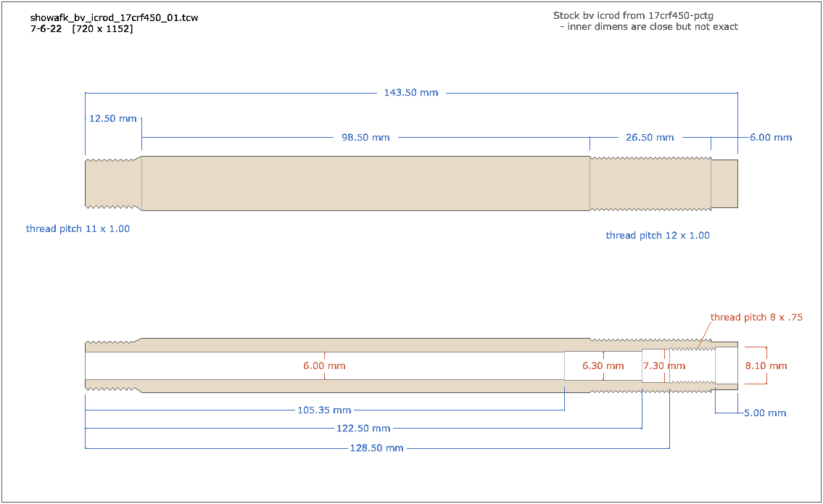Select the 12.50 mm dimension label
This screenshot has width=823, height=504.
pos(112,118)
